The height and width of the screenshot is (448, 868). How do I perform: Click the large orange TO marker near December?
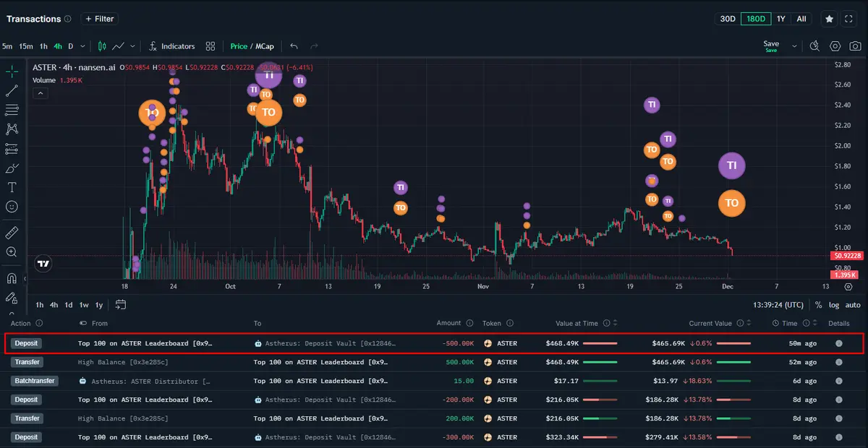[732, 203]
